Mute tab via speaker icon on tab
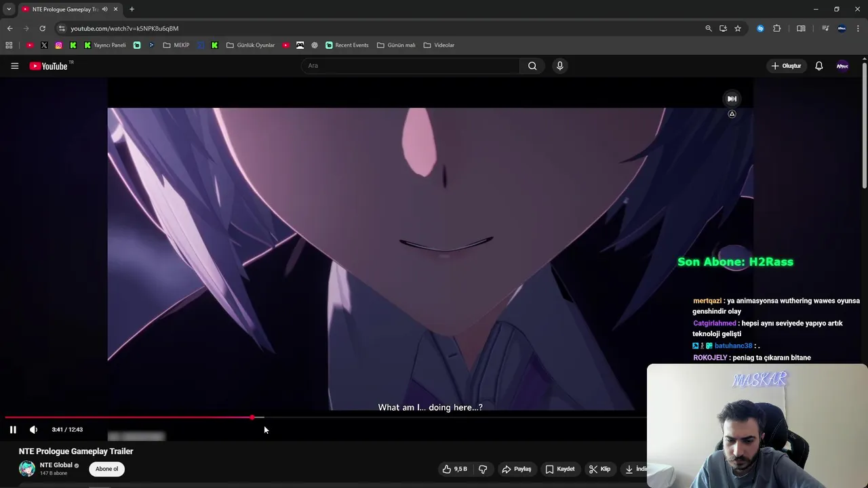This screenshot has height=488, width=868. point(105,9)
